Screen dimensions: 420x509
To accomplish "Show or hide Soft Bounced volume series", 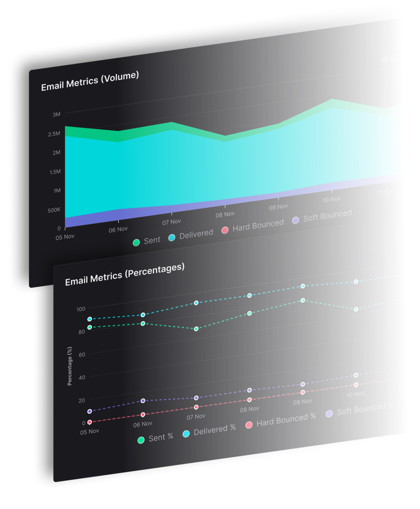I will point(296,220).
